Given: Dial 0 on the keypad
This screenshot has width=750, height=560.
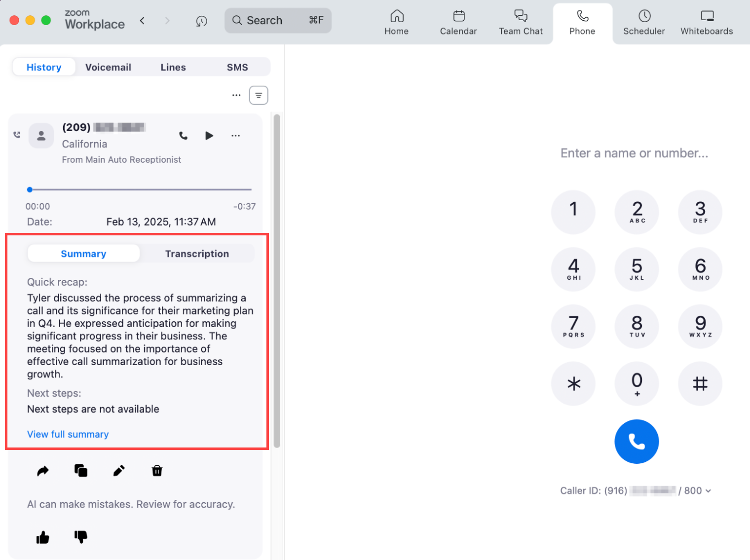Looking at the screenshot, I should 637,384.
